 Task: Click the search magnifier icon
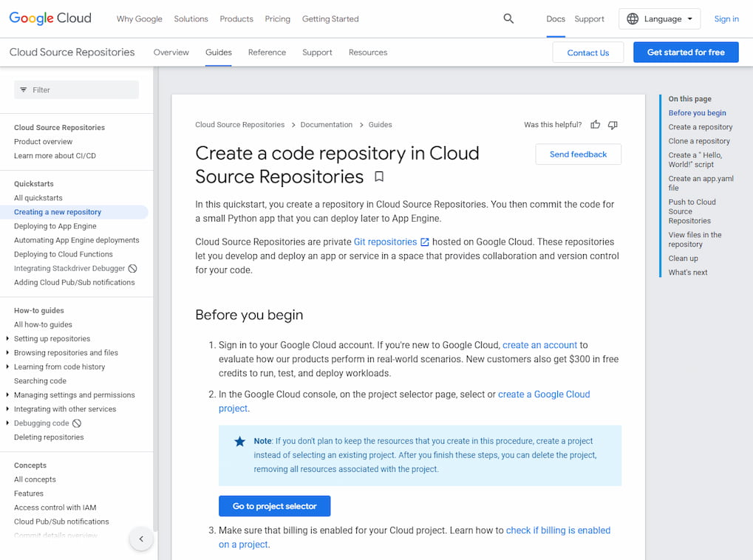(x=508, y=19)
